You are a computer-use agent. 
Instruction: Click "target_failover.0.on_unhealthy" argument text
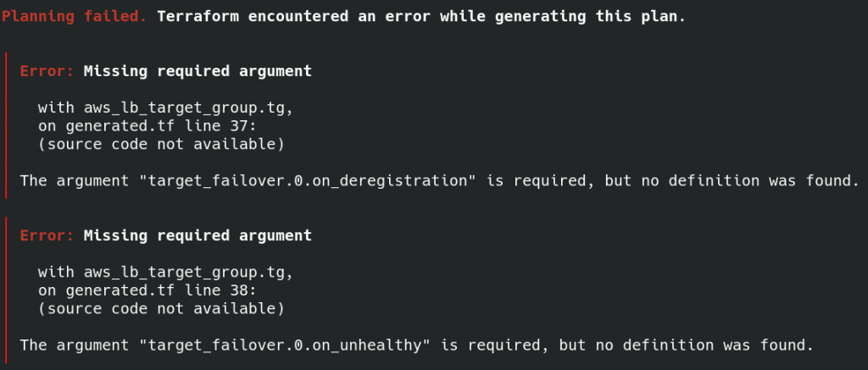point(284,346)
